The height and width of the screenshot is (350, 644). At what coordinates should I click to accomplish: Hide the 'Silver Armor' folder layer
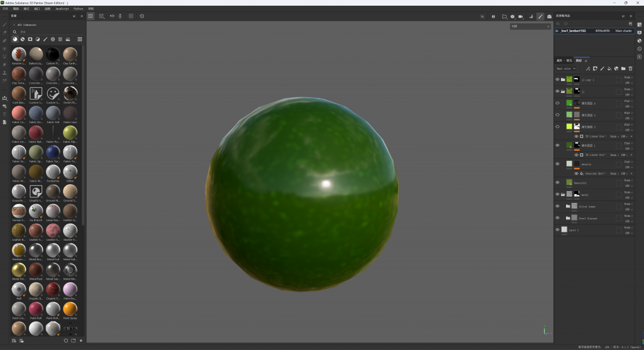tap(557, 206)
